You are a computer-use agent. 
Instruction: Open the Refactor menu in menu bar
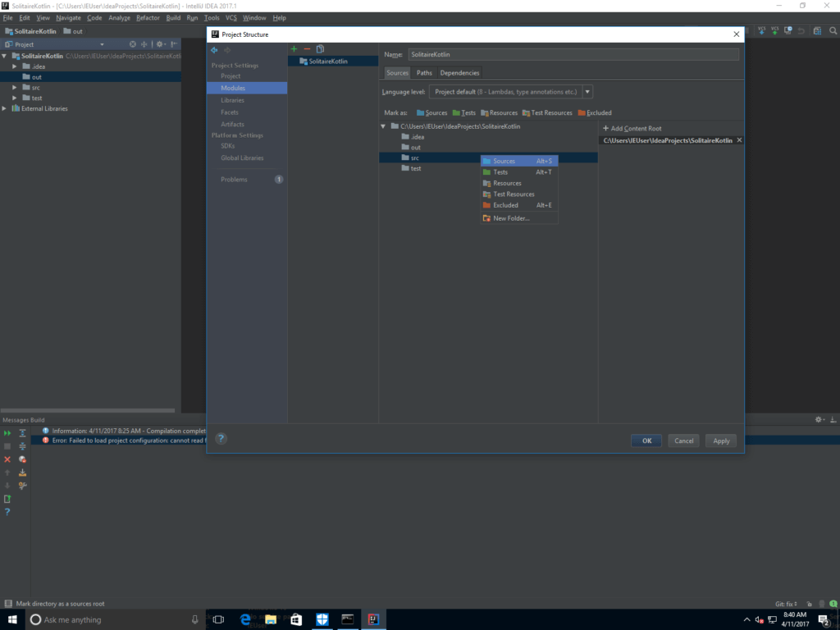[148, 18]
